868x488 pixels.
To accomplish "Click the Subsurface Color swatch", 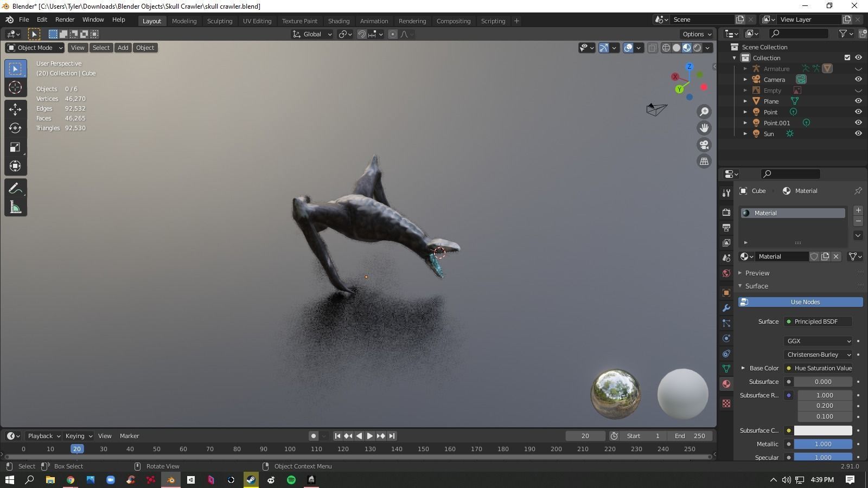I will 823,430.
